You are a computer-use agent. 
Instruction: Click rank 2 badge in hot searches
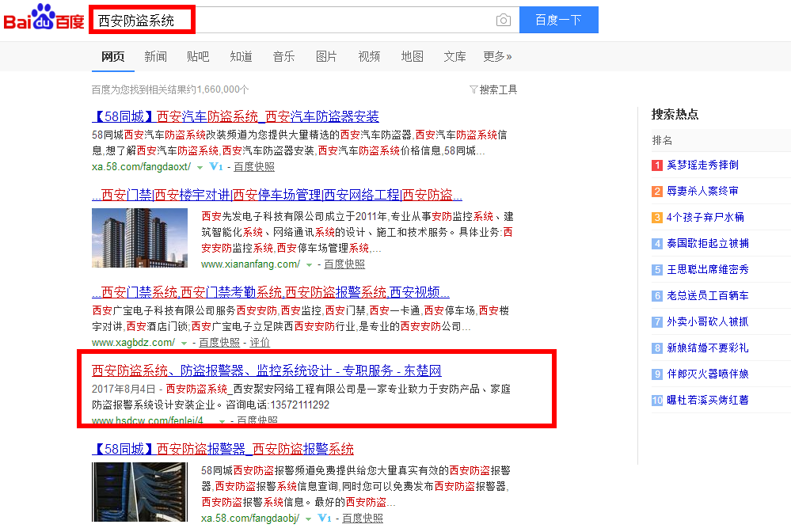coord(657,192)
